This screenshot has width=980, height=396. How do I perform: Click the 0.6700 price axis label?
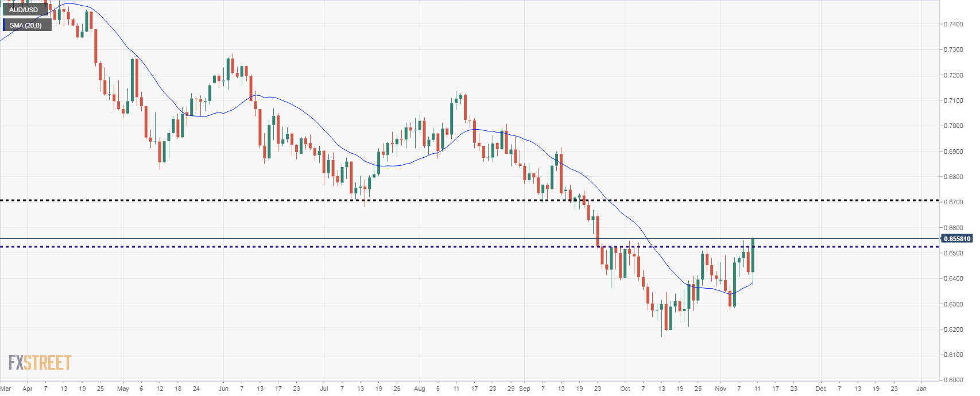[954, 202]
